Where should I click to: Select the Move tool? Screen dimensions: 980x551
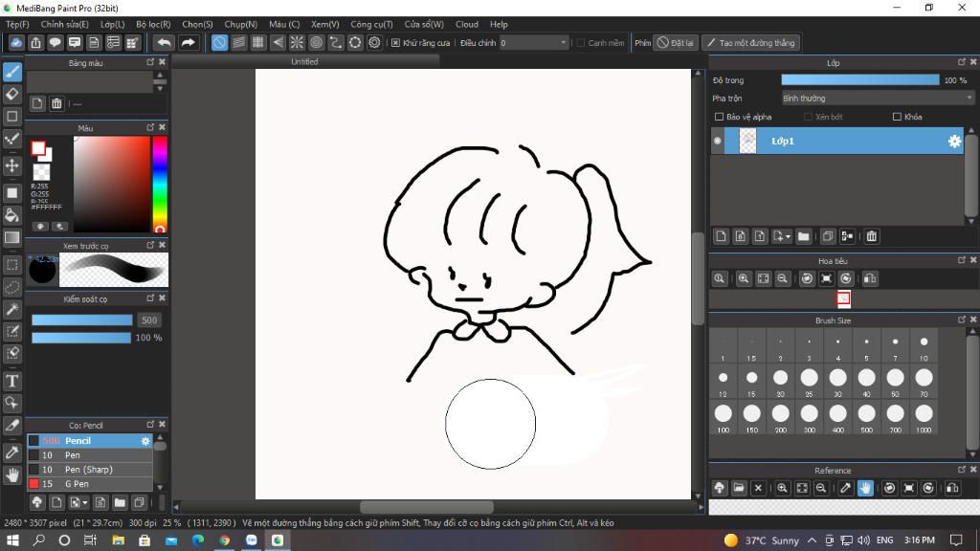tap(12, 165)
